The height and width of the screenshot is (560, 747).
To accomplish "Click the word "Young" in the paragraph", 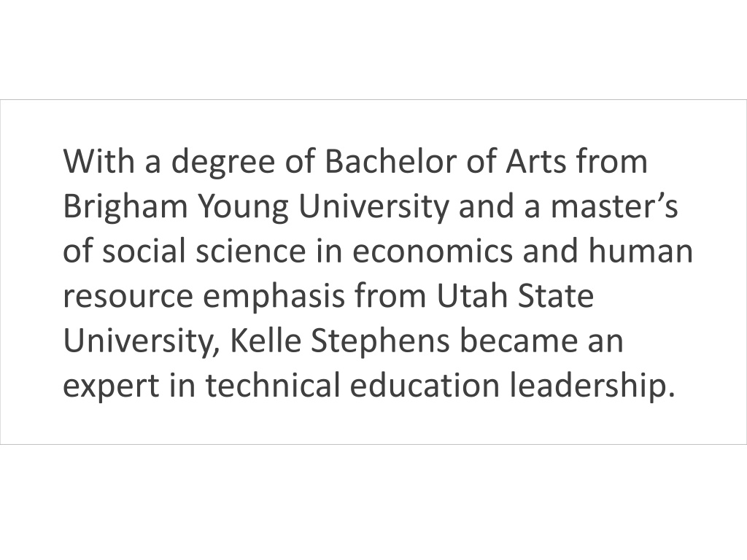I will click(x=243, y=208).
